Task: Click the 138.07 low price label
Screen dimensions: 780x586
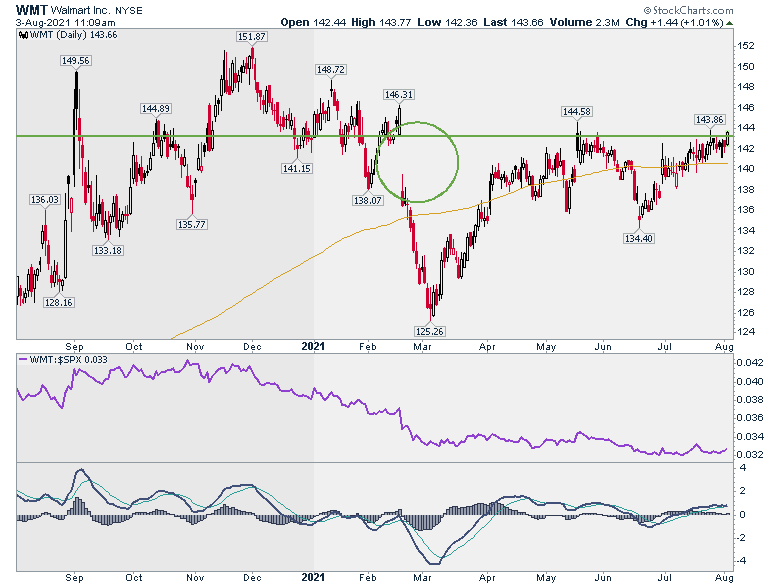Action: click(x=368, y=200)
